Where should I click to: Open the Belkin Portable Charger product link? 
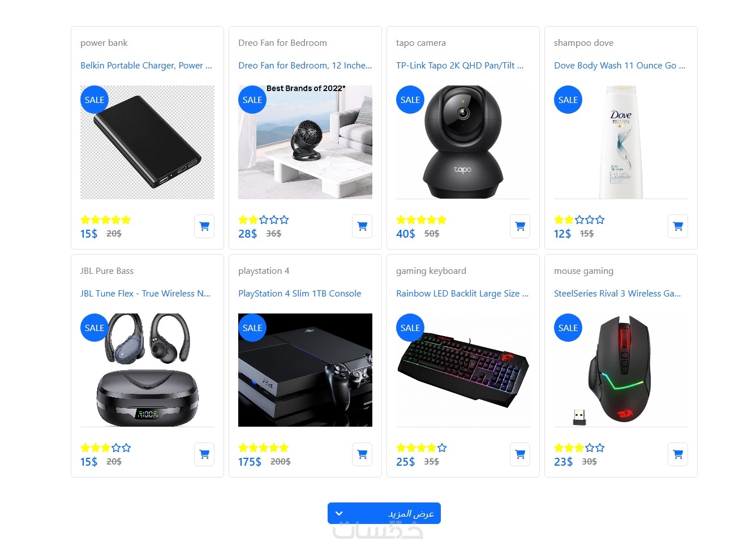click(x=146, y=66)
